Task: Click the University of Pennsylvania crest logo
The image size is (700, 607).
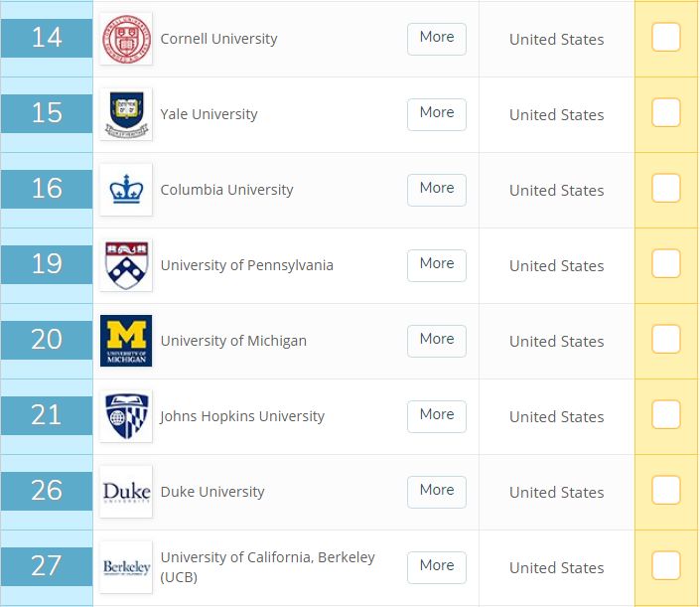Action: point(126,265)
